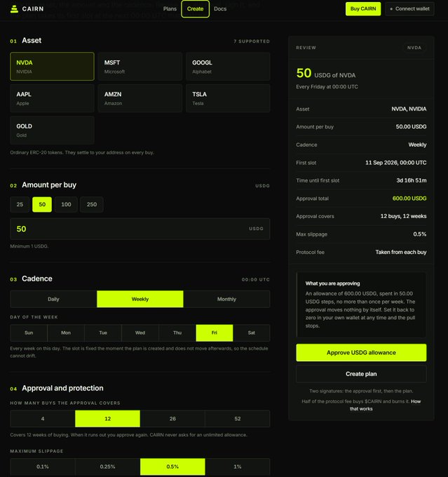Screen dimensions: 448x477
Task: Pick Mon as day of the week
Action: point(66,332)
